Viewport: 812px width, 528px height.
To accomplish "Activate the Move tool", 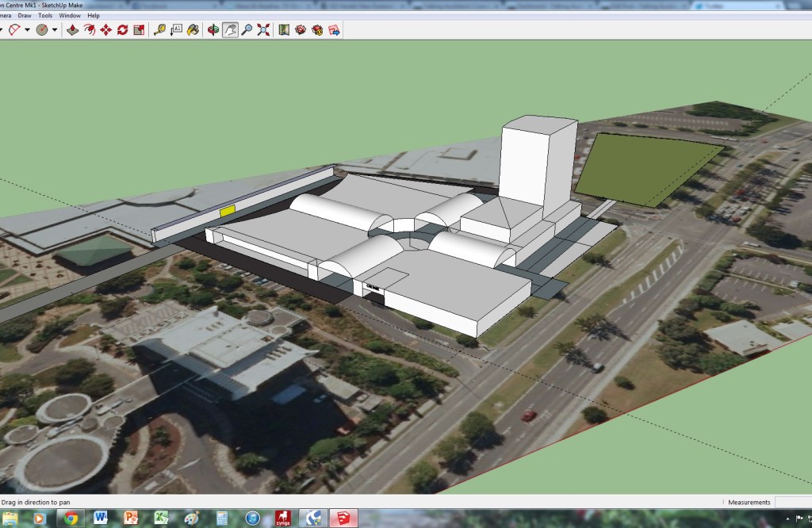I will (105, 30).
